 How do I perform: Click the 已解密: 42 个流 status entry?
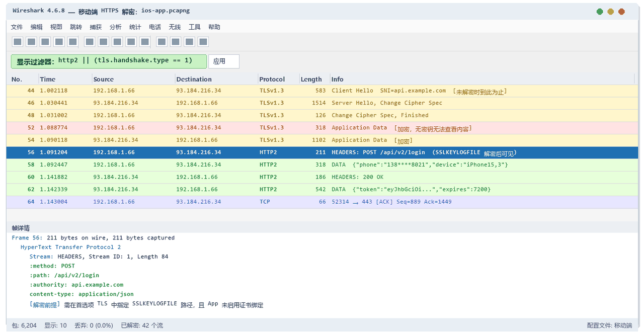coord(142,325)
